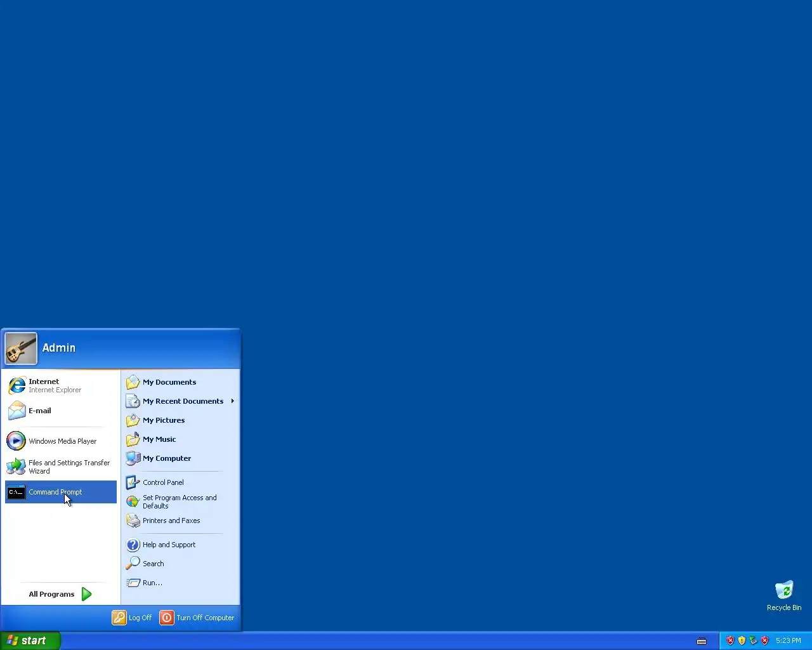The height and width of the screenshot is (650, 812).
Task: Launch the E-mail program
Action: 61,411
